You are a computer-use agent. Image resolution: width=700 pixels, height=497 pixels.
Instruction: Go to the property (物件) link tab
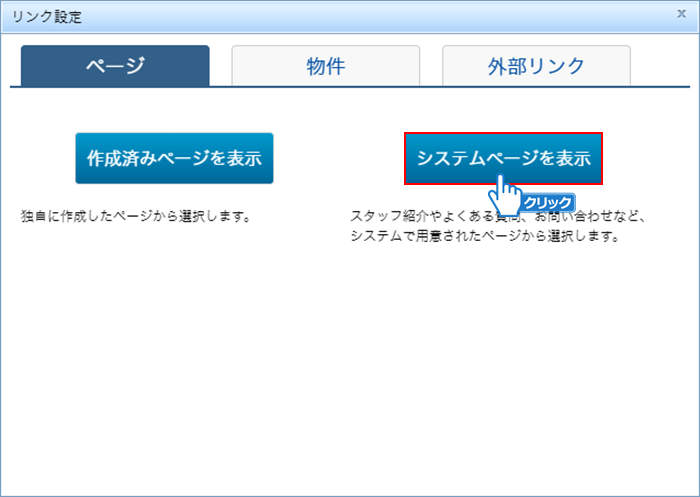click(325, 66)
